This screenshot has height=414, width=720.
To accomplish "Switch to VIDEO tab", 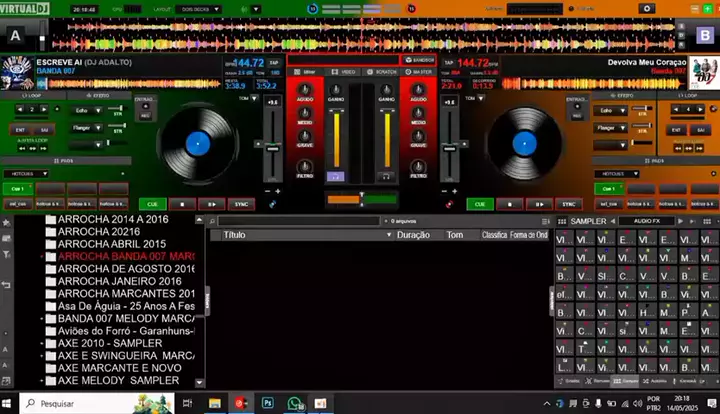I will [343, 72].
